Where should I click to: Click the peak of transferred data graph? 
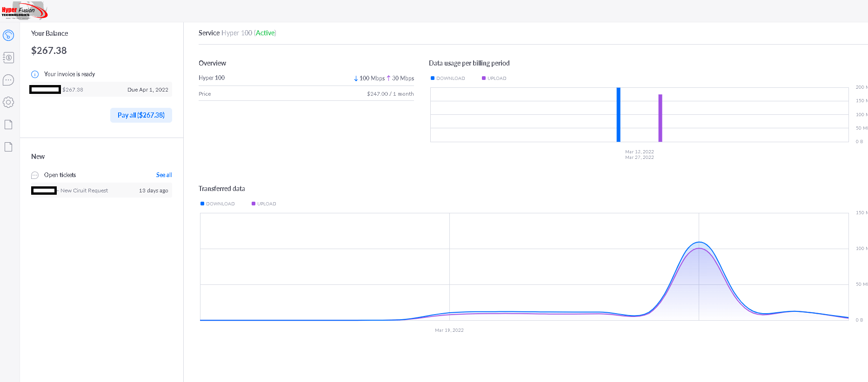[x=699, y=242]
